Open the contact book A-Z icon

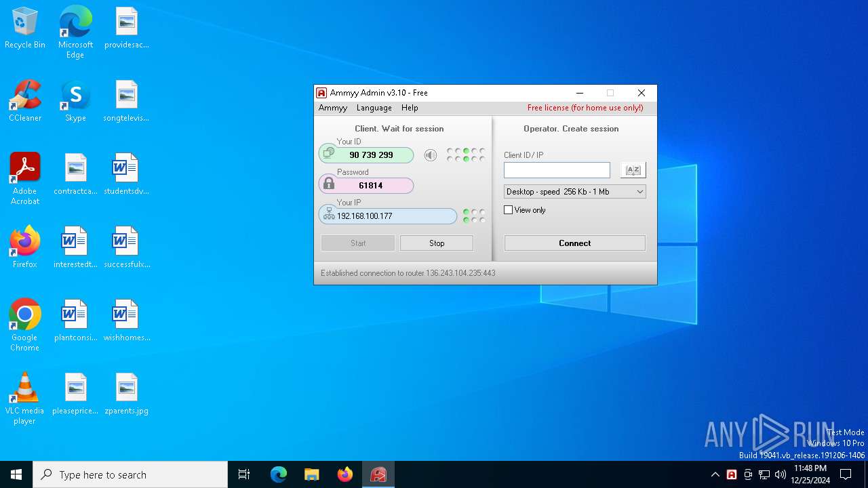pos(633,170)
